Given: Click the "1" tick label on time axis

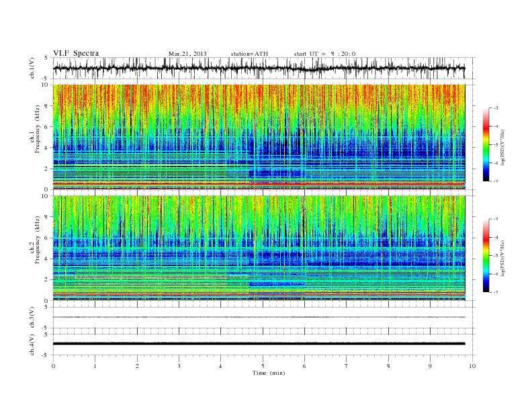Looking at the screenshot, I should click(x=95, y=366).
